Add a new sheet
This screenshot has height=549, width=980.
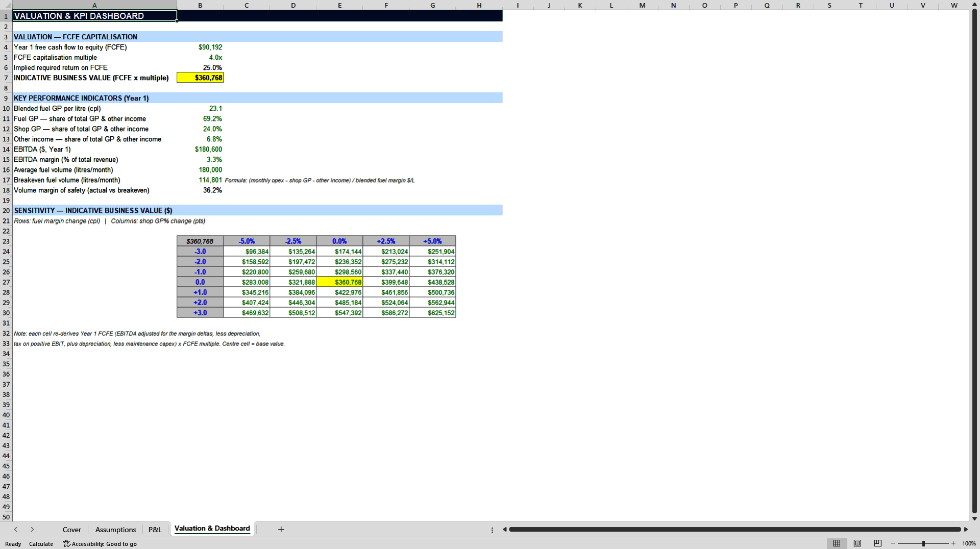(281, 529)
